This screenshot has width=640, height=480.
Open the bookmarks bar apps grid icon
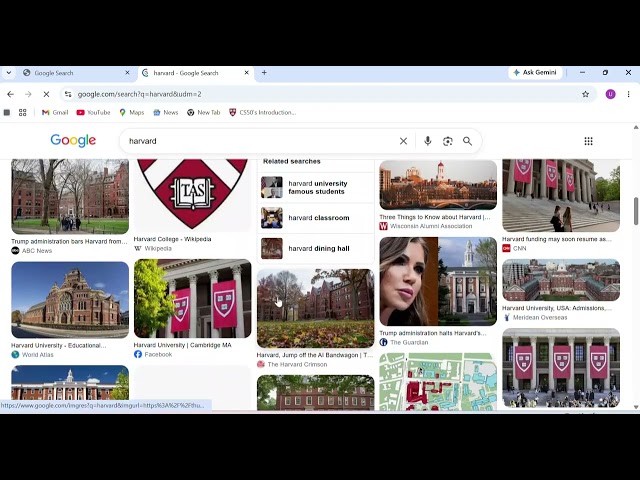(22, 113)
